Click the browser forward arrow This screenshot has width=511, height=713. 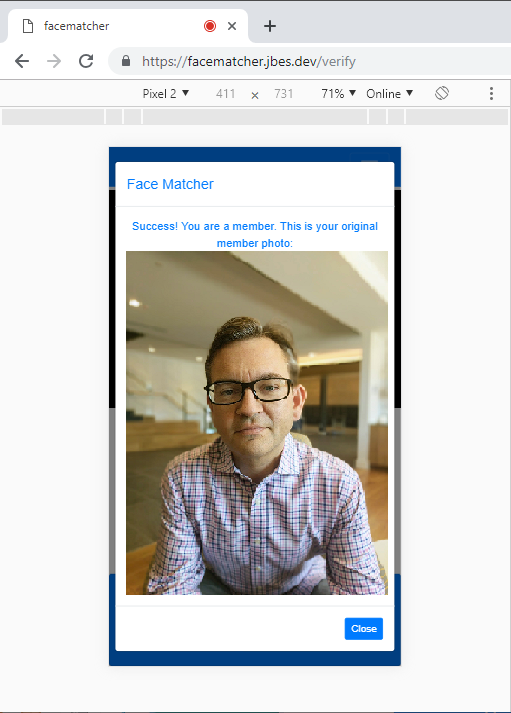pos(54,61)
